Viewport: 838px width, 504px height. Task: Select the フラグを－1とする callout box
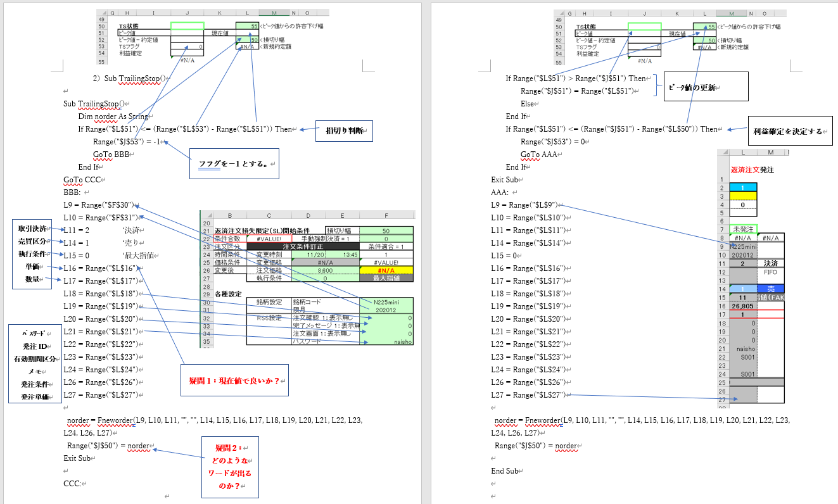point(234,163)
